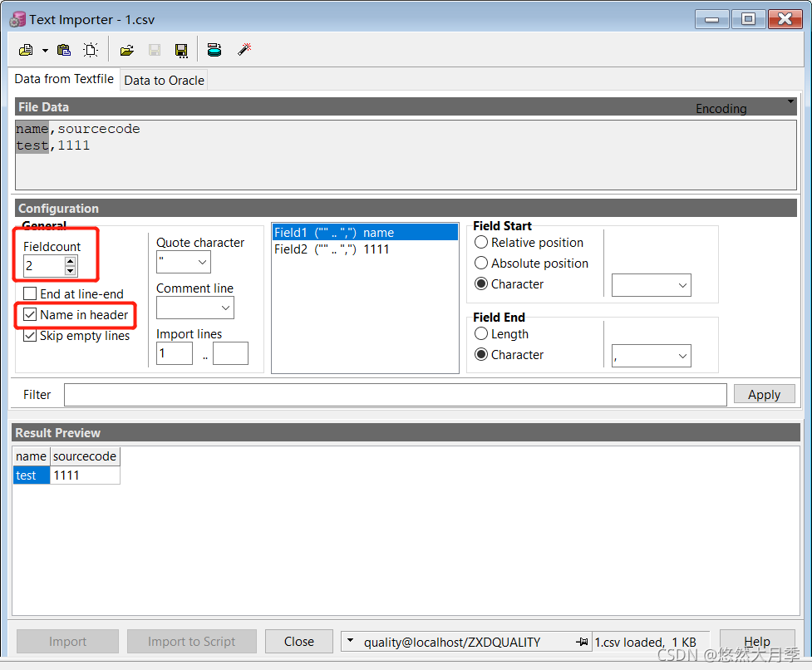Viewport: 812px width, 670px height.
Task: Click the Text Importer app icon in title bar
Action: coord(17,20)
